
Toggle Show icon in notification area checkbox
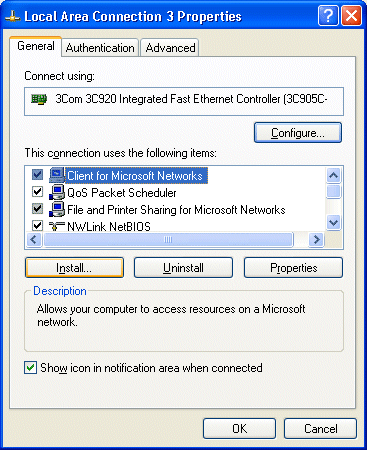[30, 368]
